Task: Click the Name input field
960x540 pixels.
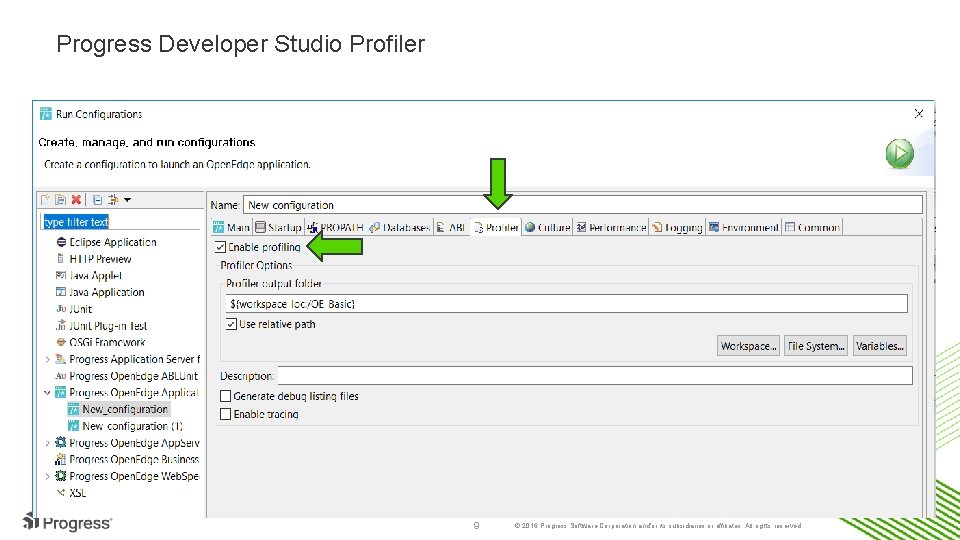Action: coord(582,205)
